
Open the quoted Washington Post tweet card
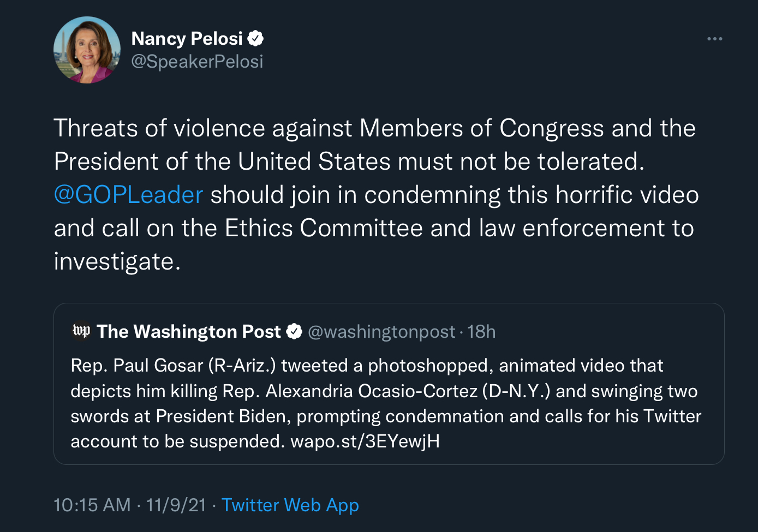point(389,384)
